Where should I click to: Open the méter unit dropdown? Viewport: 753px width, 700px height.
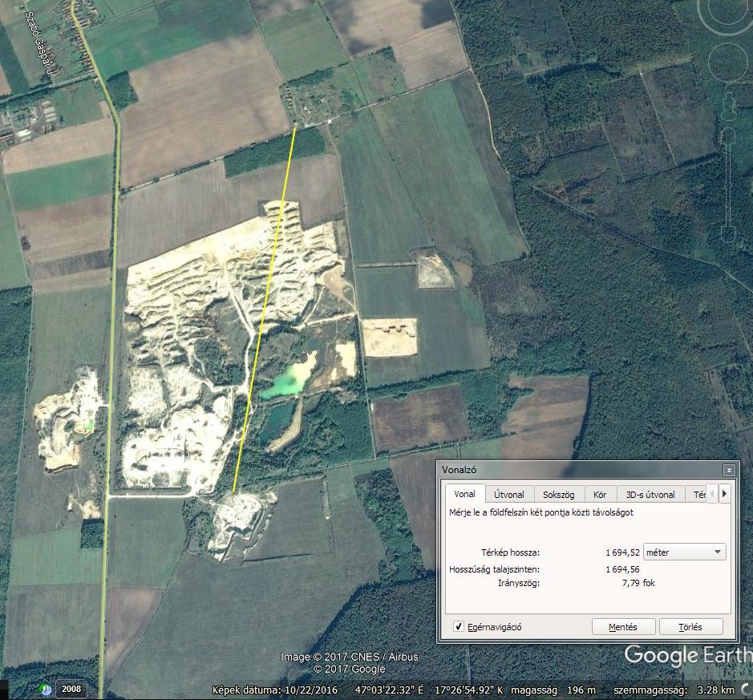pos(684,552)
